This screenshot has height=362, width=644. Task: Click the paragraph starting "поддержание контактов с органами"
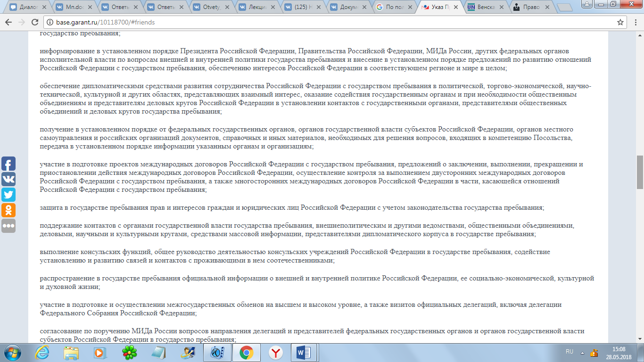pos(307,229)
